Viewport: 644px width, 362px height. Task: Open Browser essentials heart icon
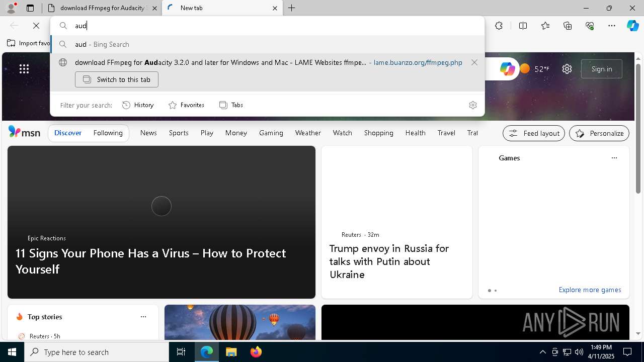(x=590, y=26)
